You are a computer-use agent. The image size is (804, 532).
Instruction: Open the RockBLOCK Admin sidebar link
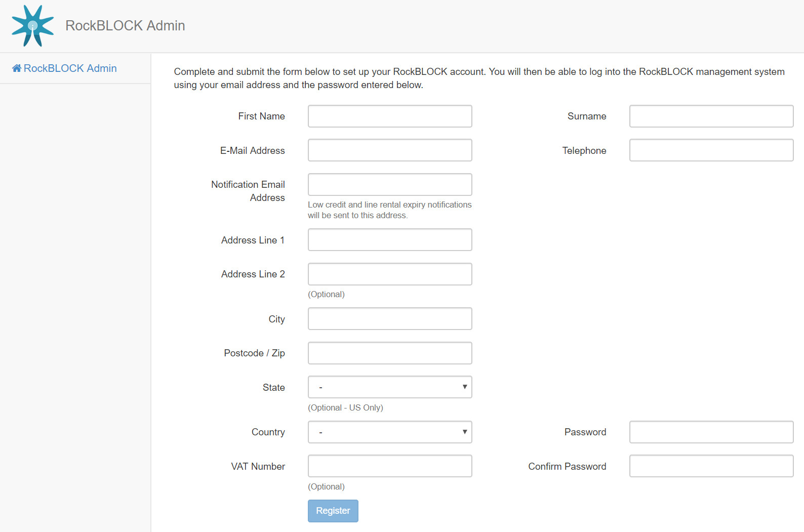64,68
